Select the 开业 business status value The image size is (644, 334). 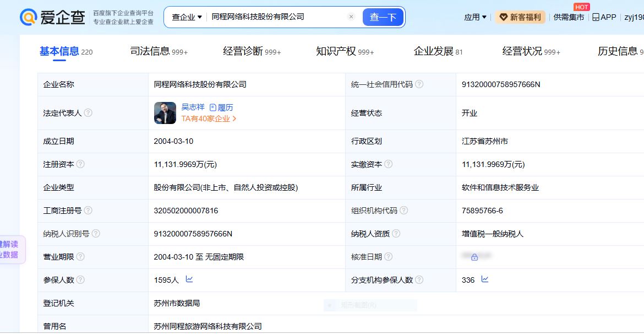click(470, 113)
